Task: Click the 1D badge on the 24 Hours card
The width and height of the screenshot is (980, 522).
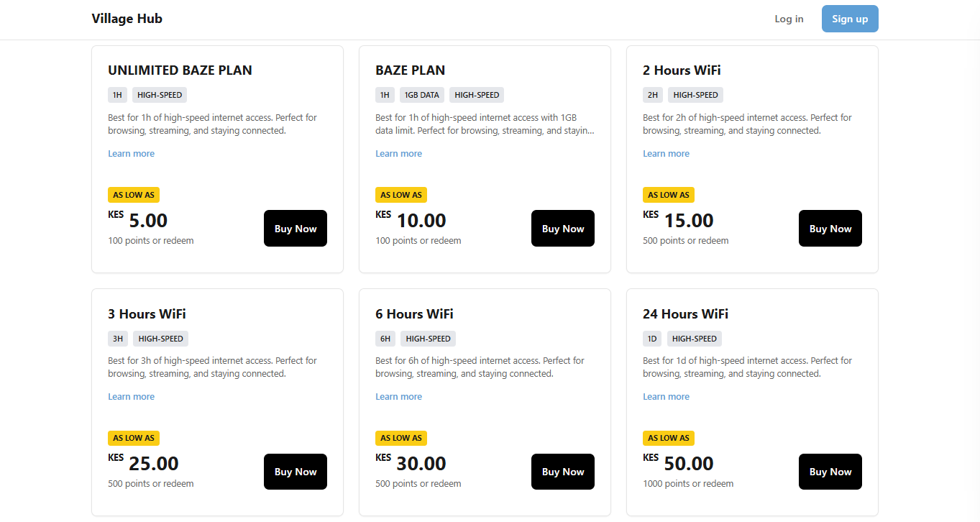Action: click(x=651, y=338)
